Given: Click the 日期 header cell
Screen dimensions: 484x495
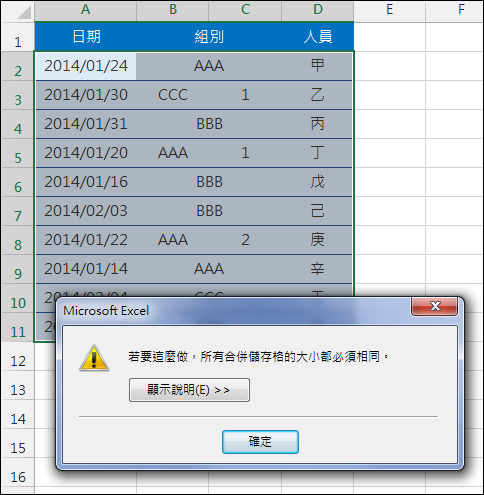Looking at the screenshot, I should (x=85, y=37).
